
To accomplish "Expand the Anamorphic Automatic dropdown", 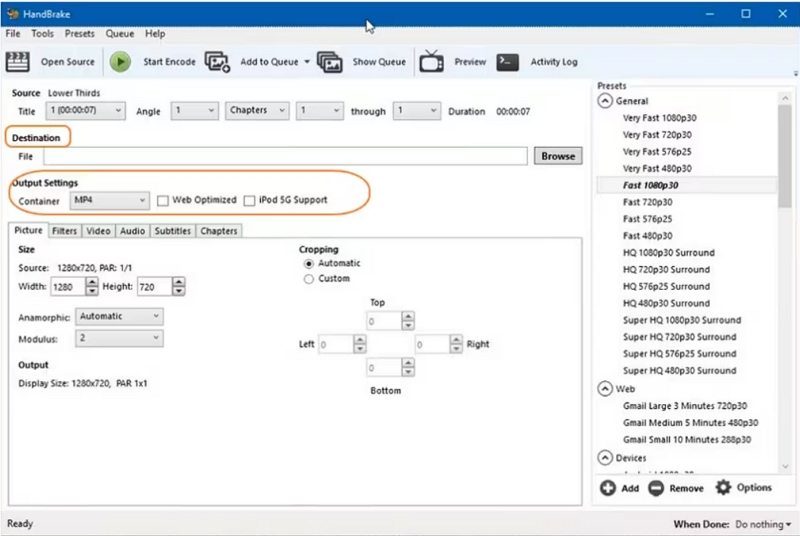I will point(119,316).
